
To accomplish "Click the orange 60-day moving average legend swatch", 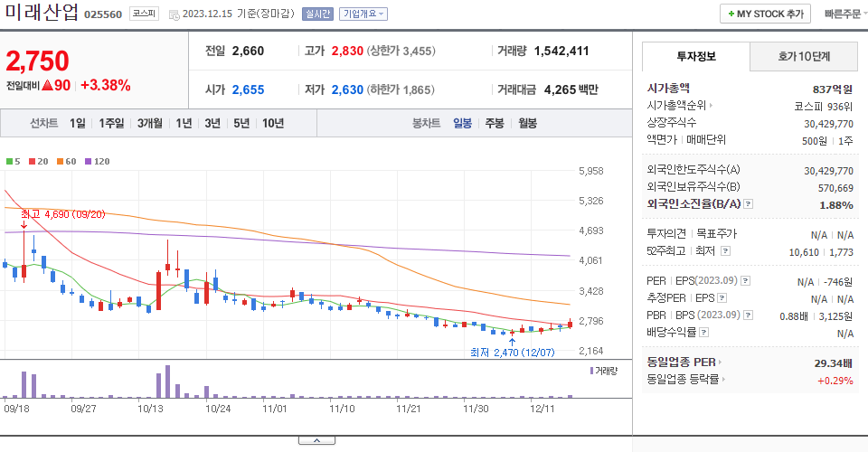I will click(60, 162).
